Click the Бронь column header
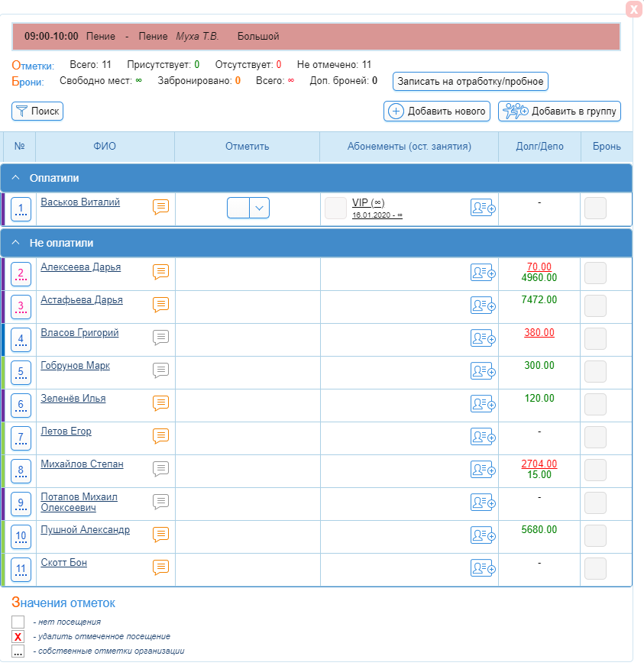 (607, 147)
